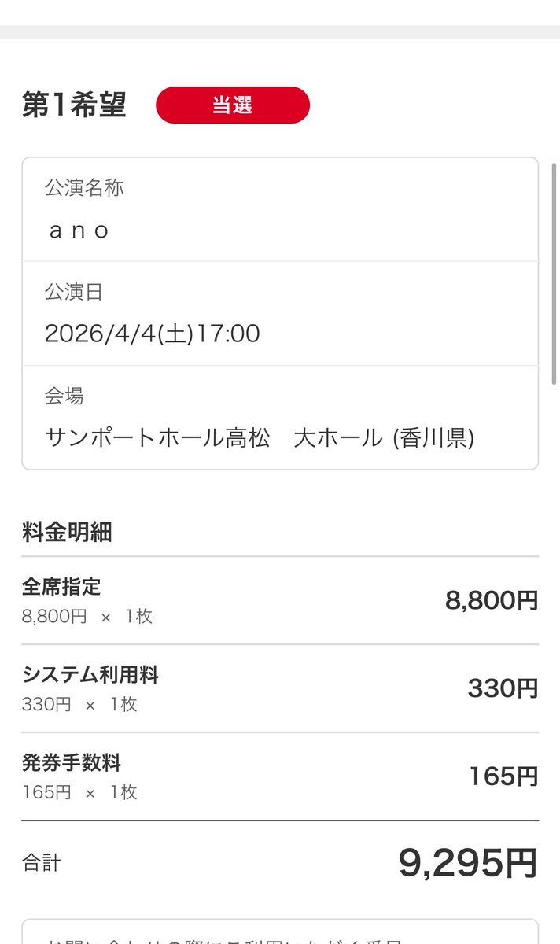Click the 9,295円 total amount
Screen dimensions: 560x944
click(x=468, y=863)
